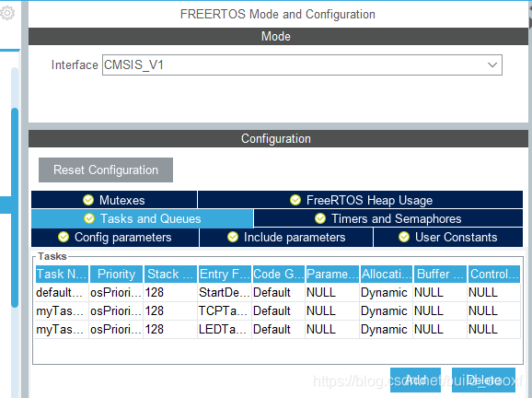Click the Parameter NULL cell of TCPTa... row

pyautogui.click(x=332, y=310)
